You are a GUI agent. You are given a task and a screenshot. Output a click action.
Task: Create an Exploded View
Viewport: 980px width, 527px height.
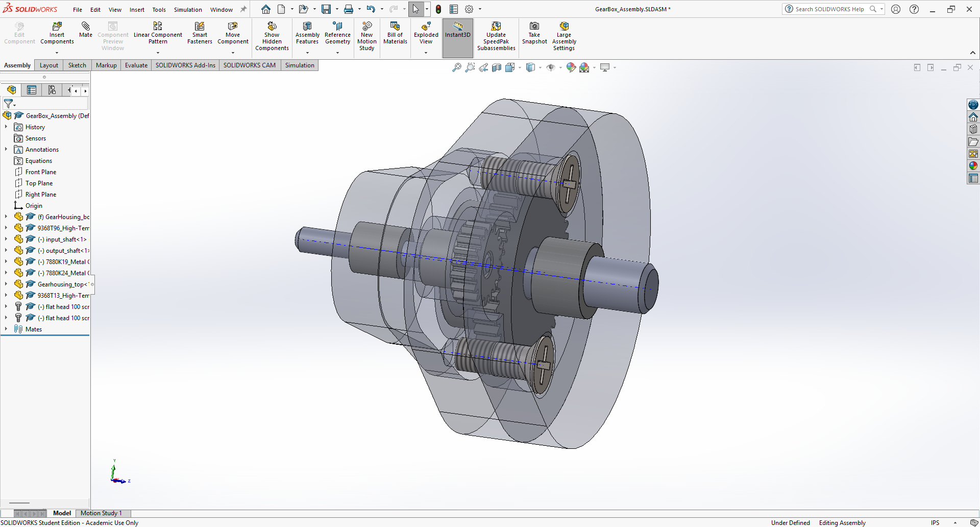[x=426, y=33]
